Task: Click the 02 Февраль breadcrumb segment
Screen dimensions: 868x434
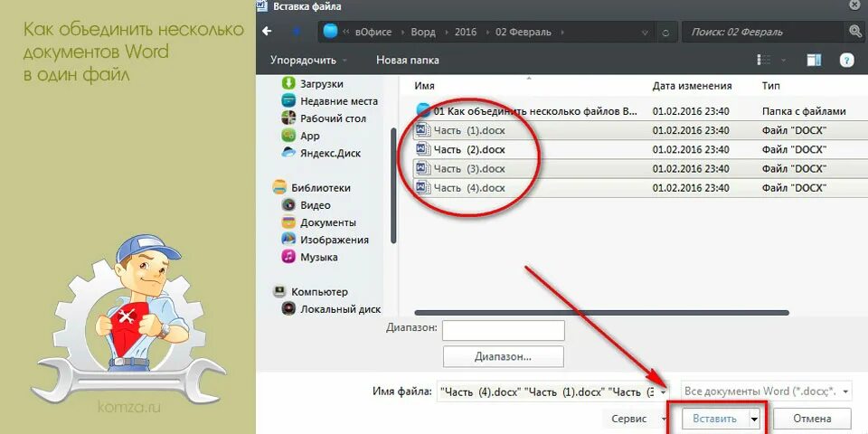Action: [524, 33]
